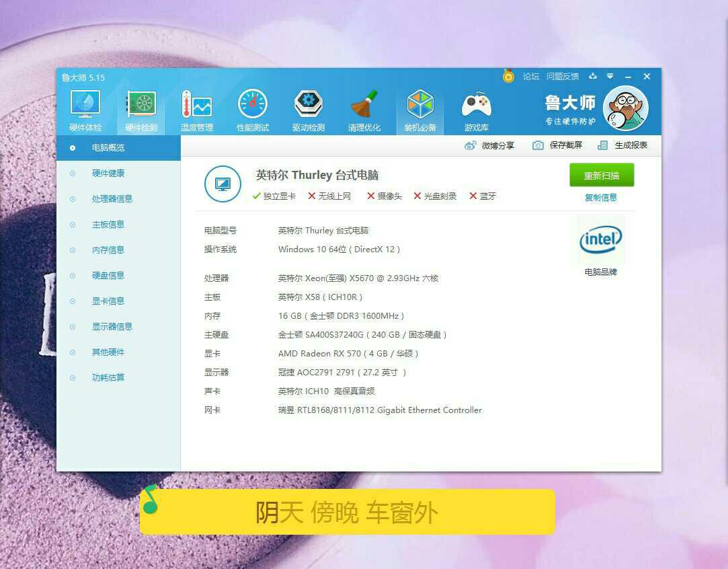Screen dimensions: 728x569
Task: Click the Intel brand logo thumbnail
Action: 601,239
